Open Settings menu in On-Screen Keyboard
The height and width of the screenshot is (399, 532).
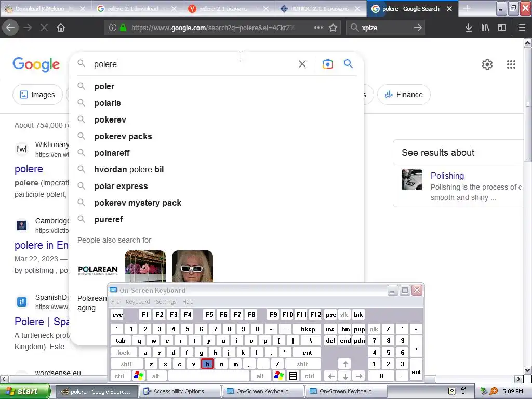click(166, 302)
